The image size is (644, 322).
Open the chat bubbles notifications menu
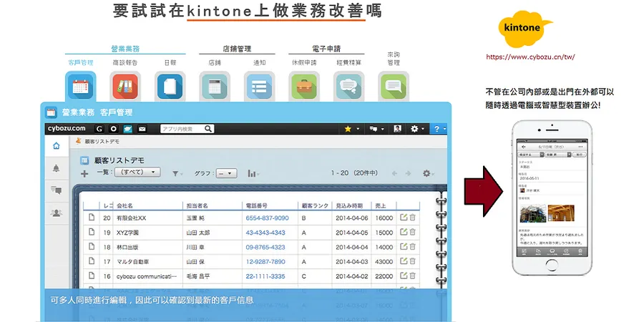[376, 129]
